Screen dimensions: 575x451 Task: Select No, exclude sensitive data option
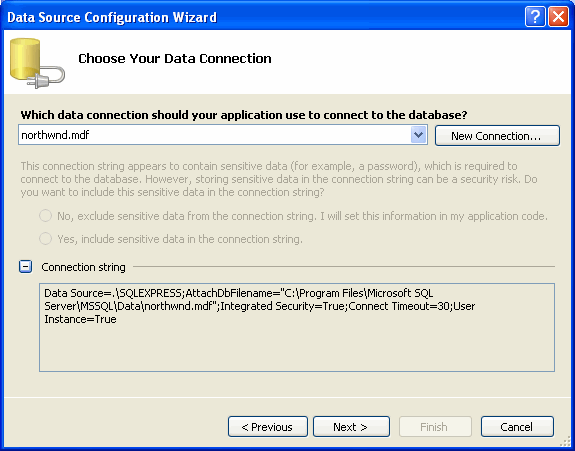pyautogui.click(x=45, y=216)
